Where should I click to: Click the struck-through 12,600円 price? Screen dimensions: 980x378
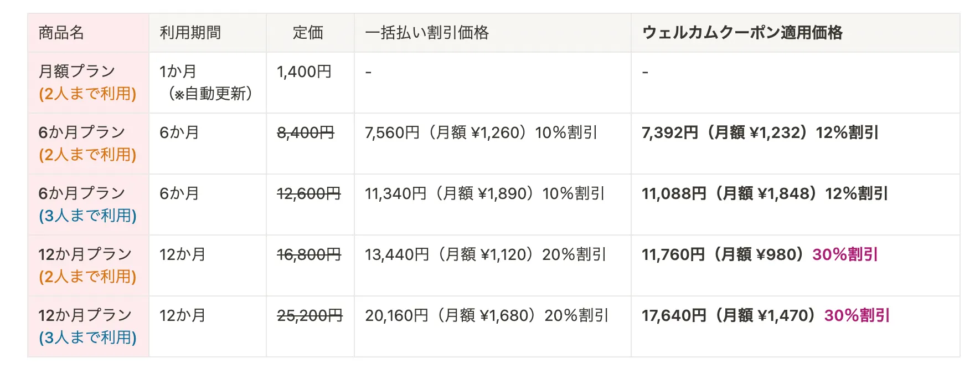click(x=309, y=193)
